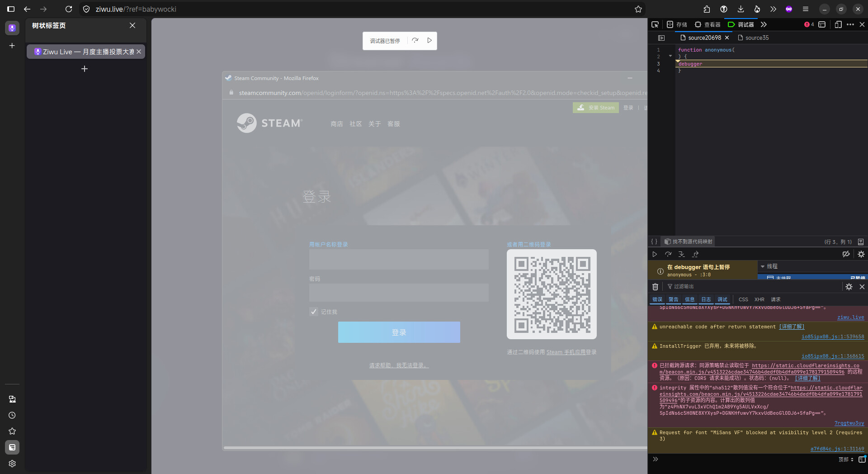Toggle the debugger sources pane

tap(661, 38)
